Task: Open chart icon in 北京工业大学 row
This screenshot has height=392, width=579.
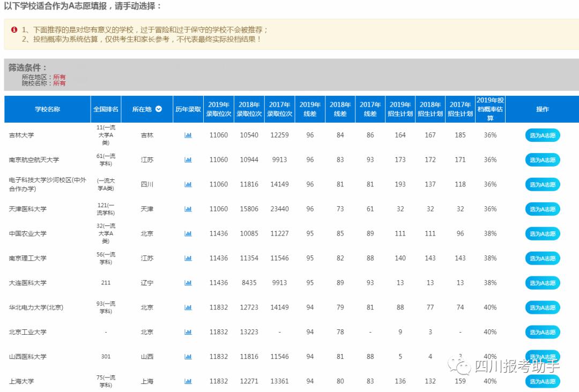Action: point(188,332)
